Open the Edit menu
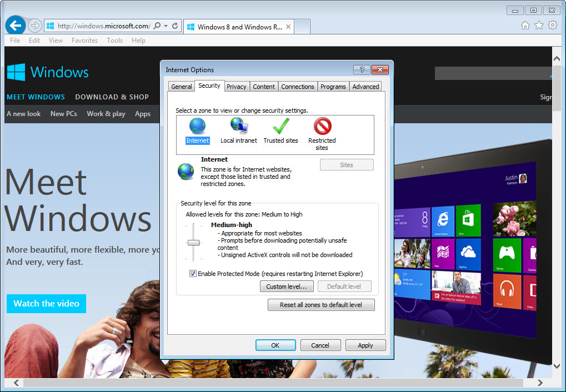Viewport: 566px width, 392px height. (34, 41)
